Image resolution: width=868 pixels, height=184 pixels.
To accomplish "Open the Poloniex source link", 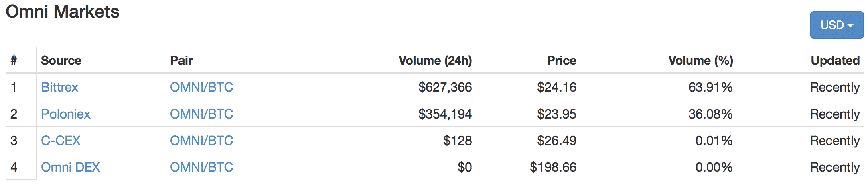I will (x=66, y=114).
